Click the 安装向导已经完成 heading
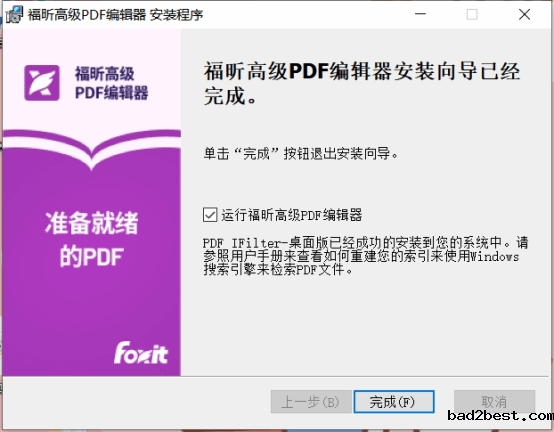The height and width of the screenshot is (432, 554). (362, 83)
